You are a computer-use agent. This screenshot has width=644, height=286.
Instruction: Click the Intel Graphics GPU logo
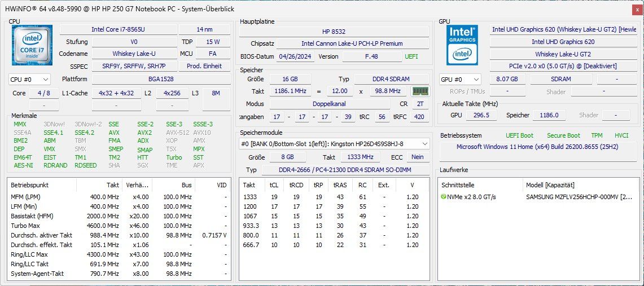pos(462,45)
